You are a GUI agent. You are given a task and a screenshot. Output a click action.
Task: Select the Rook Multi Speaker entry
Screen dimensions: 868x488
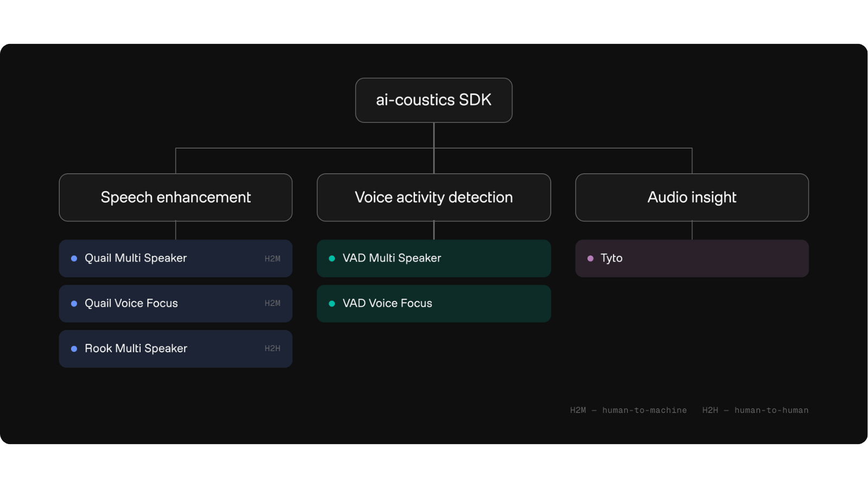pos(176,349)
